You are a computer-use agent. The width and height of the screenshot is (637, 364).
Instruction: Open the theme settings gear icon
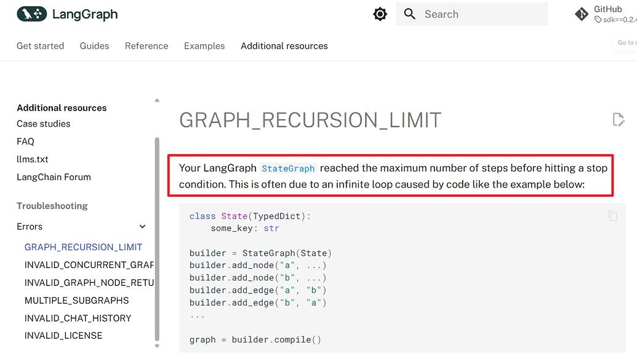point(380,14)
